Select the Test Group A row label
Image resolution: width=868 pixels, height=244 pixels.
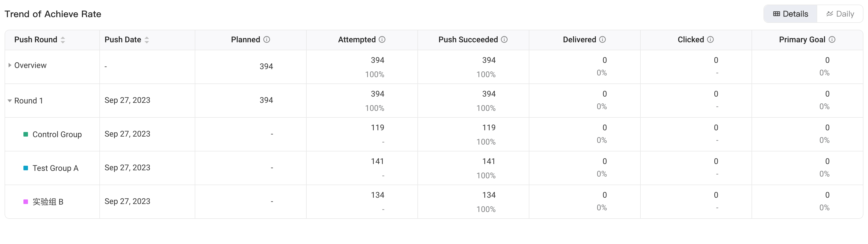[x=55, y=168]
